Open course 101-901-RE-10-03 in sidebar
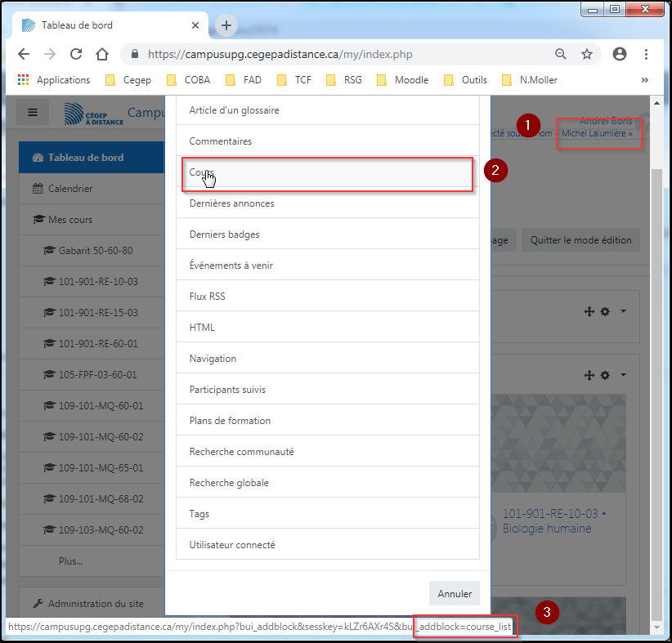 [98, 282]
